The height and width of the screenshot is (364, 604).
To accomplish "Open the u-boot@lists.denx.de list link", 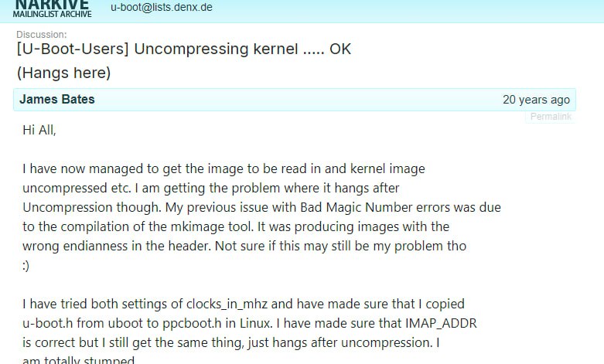I will [162, 7].
